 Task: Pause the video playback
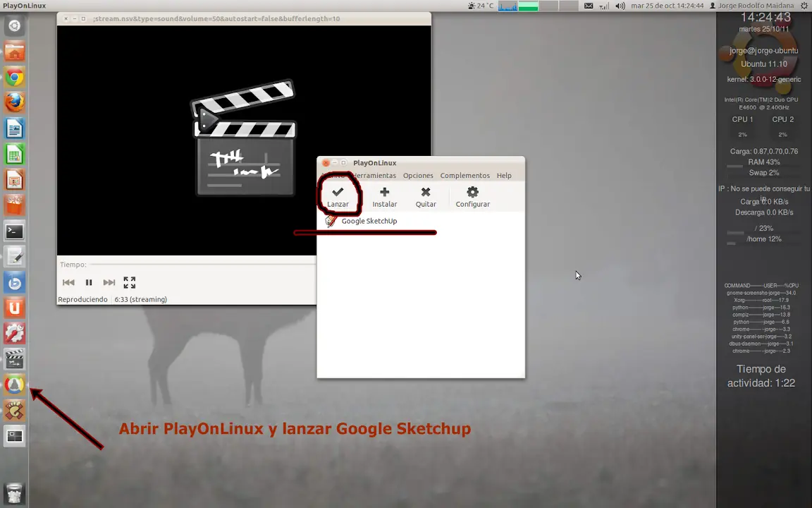coord(89,282)
